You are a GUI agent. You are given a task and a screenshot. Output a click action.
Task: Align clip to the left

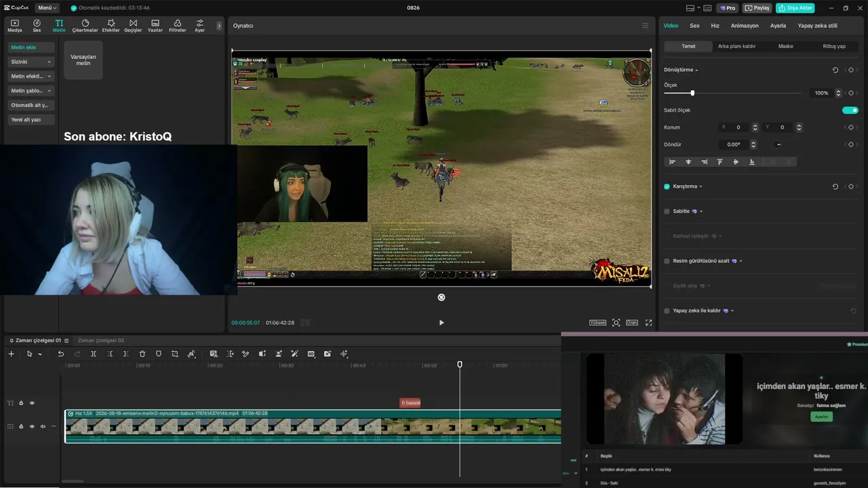pos(672,162)
